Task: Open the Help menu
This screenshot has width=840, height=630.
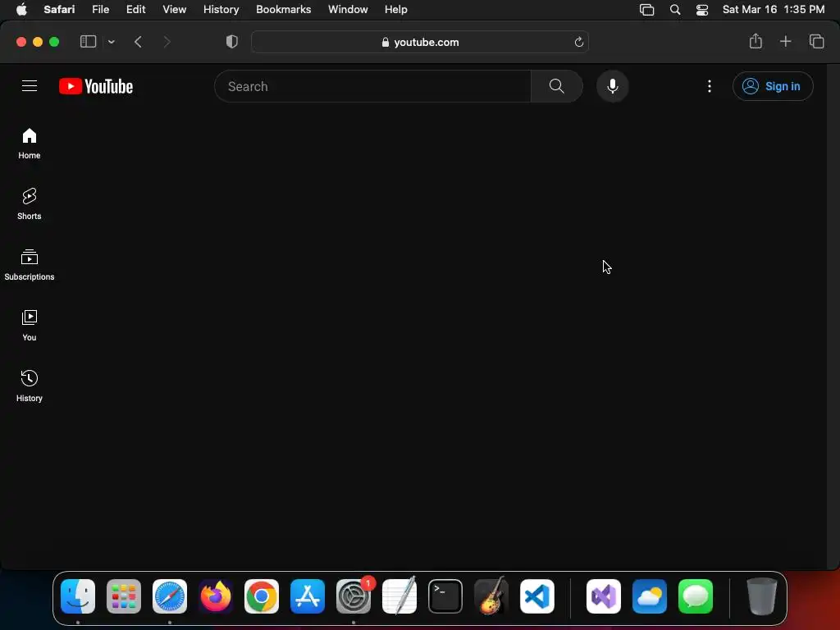Action: coord(396,9)
